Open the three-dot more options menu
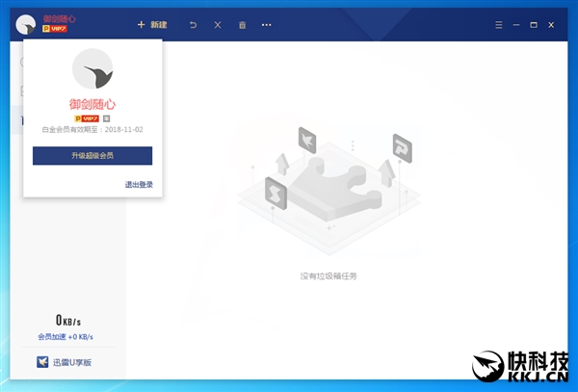 coord(267,25)
